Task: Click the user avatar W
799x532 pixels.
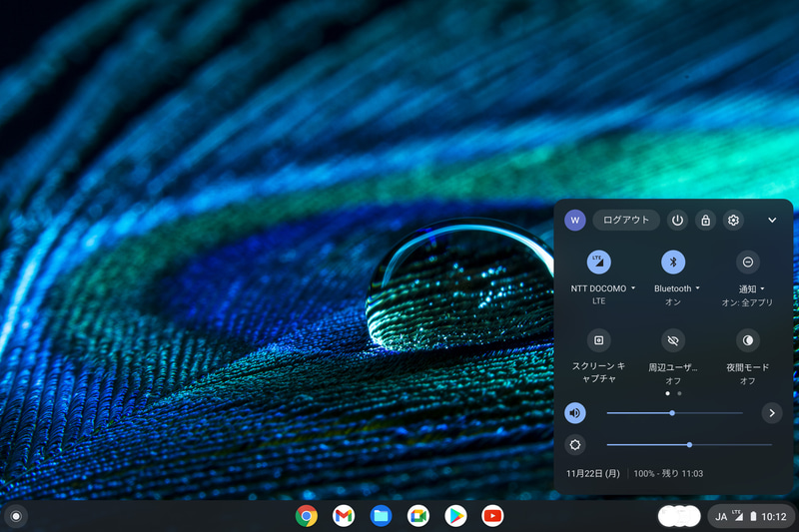Action: point(575,220)
